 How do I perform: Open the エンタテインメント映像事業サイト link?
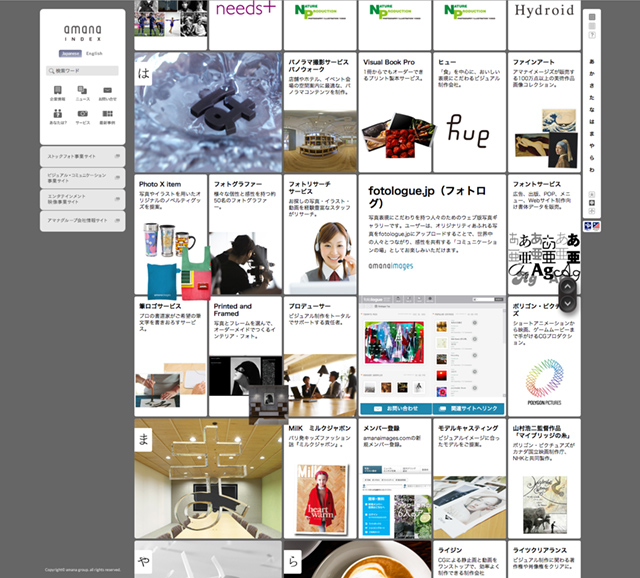(82, 199)
